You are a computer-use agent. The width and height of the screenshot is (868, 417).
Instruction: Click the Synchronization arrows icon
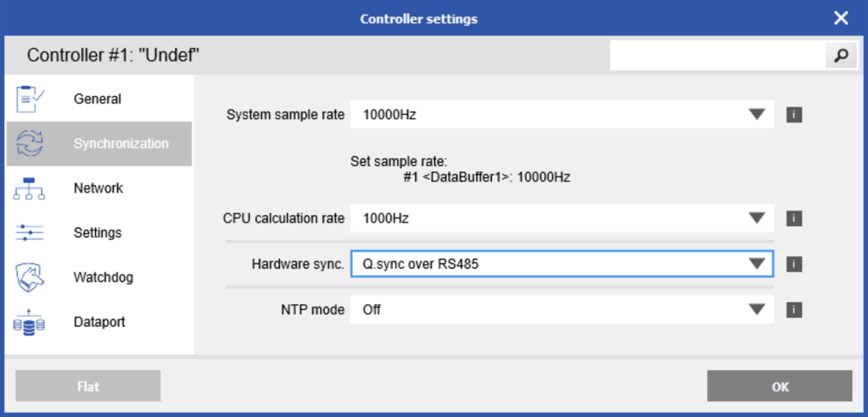pyautogui.click(x=30, y=144)
